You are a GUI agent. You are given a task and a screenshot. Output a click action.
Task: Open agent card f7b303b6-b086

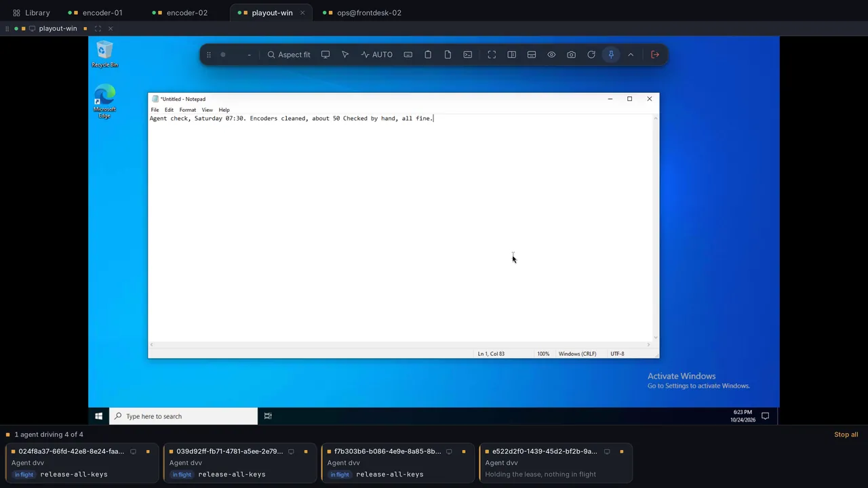[x=398, y=463]
